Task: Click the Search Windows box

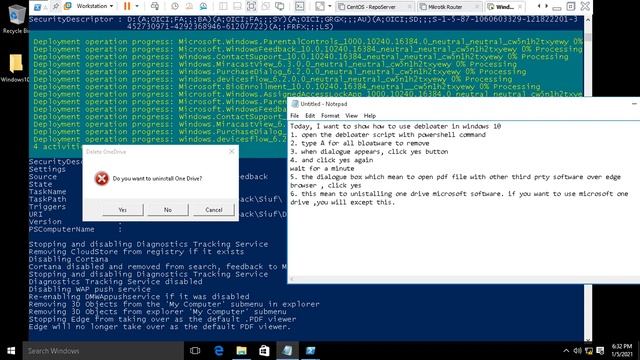Action: [x=103, y=351]
